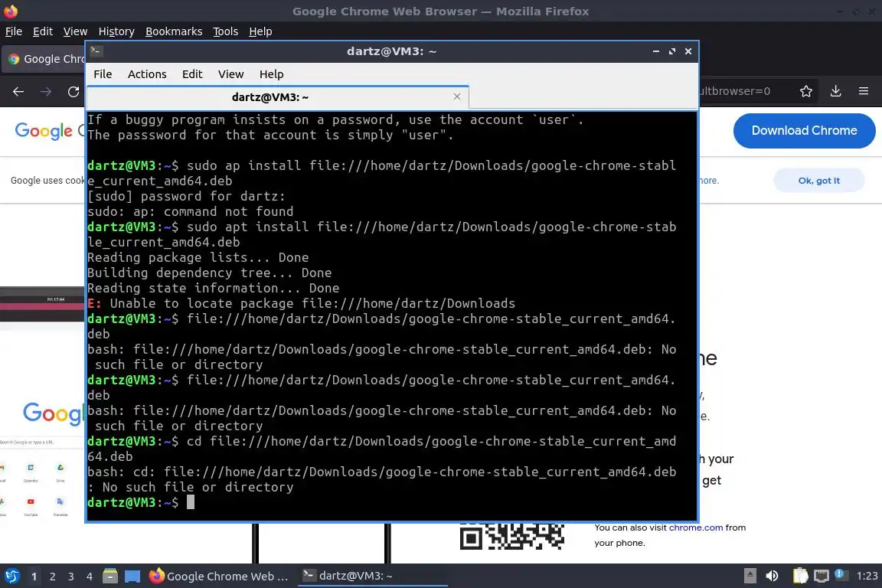Click the clock showing 1:23

pos(867,576)
